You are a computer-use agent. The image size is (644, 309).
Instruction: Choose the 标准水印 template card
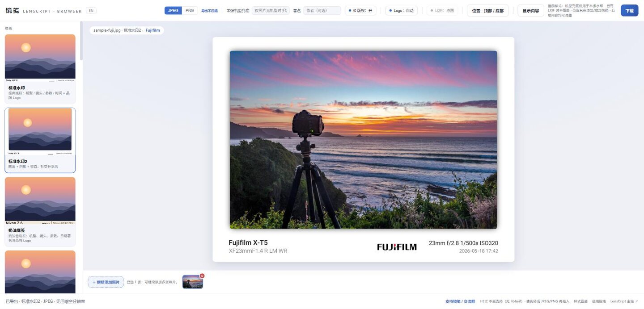coord(40,69)
